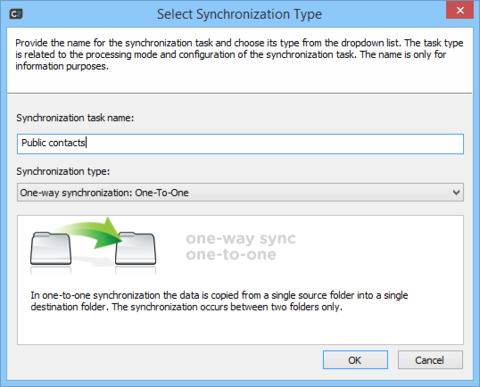Screen dimensions: 480x387
Task: Click the chevron arrow of the type dropdown
Action: point(456,192)
